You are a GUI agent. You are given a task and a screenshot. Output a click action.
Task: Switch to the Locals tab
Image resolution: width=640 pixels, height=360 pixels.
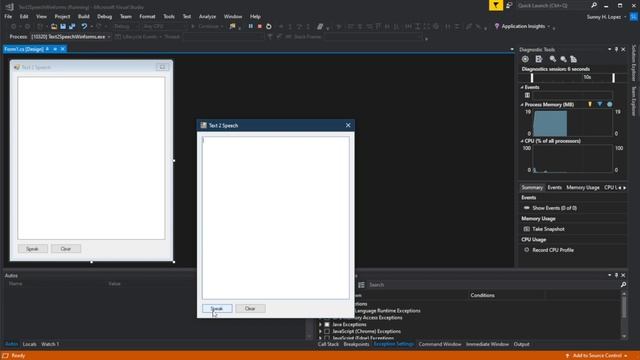(29, 344)
